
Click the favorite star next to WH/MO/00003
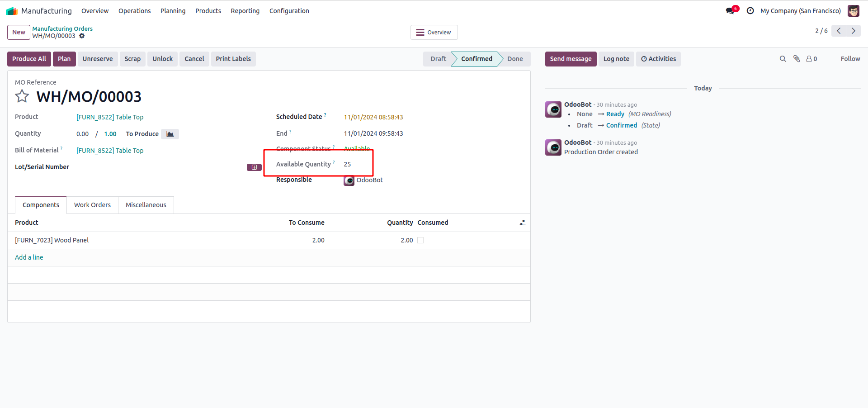[22, 96]
